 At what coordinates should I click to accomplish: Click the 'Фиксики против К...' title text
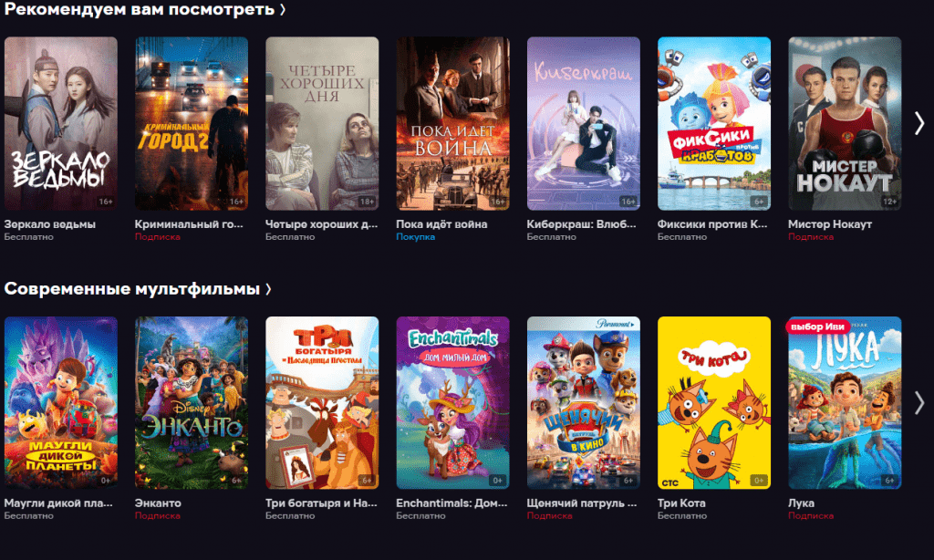pos(712,224)
